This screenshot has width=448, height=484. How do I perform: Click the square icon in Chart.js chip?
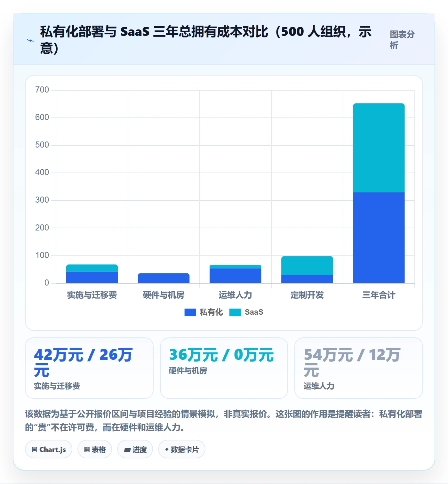pyautogui.click(x=35, y=450)
